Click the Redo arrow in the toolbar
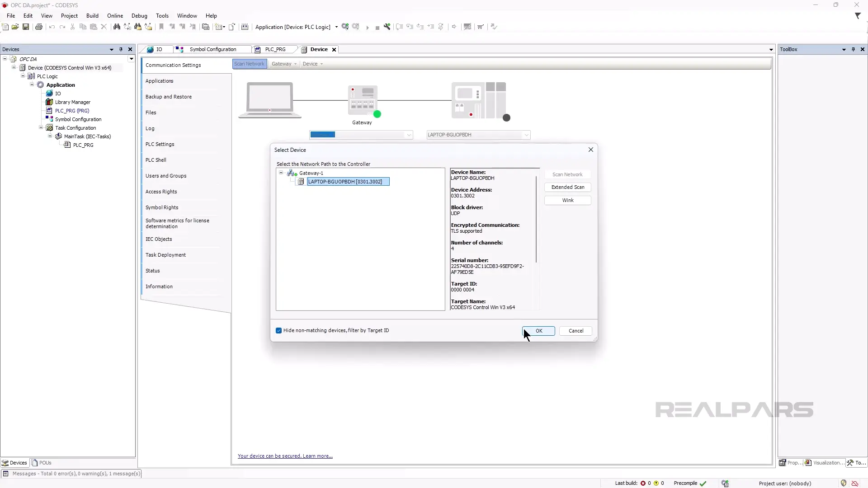 (62, 27)
